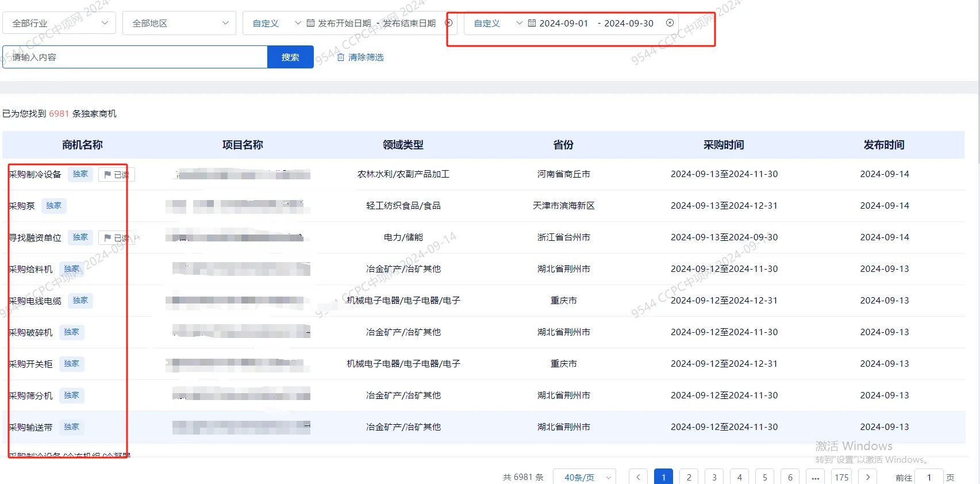Click the 2024-09-30 end date value
The width and height of the screenshot is (980, 484).
[x=629, y=23]
